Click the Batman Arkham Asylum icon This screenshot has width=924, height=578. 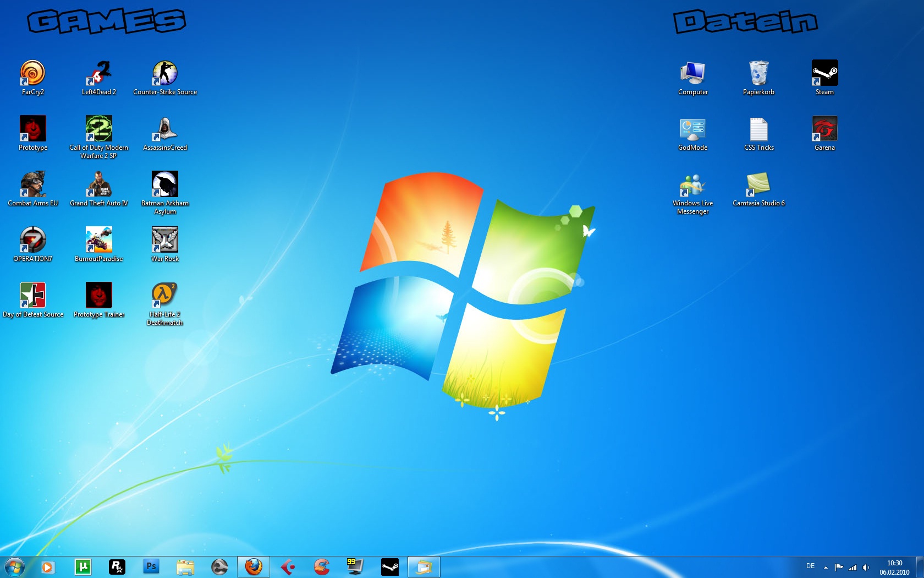(x=165, y=193)
